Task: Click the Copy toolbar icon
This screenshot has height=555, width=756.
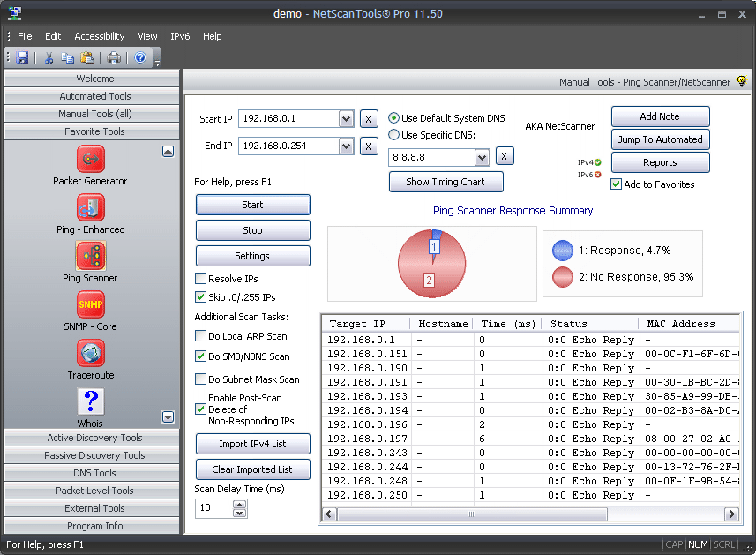Action: (x=68, y=58)
